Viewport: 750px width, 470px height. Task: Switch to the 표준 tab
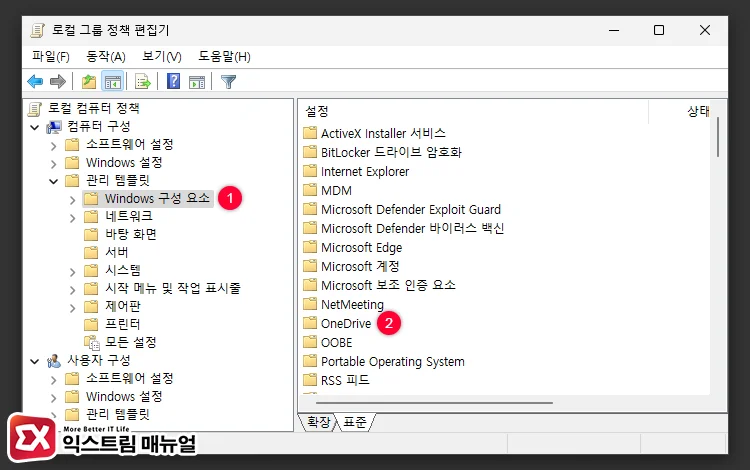click(x=354, y=422)
